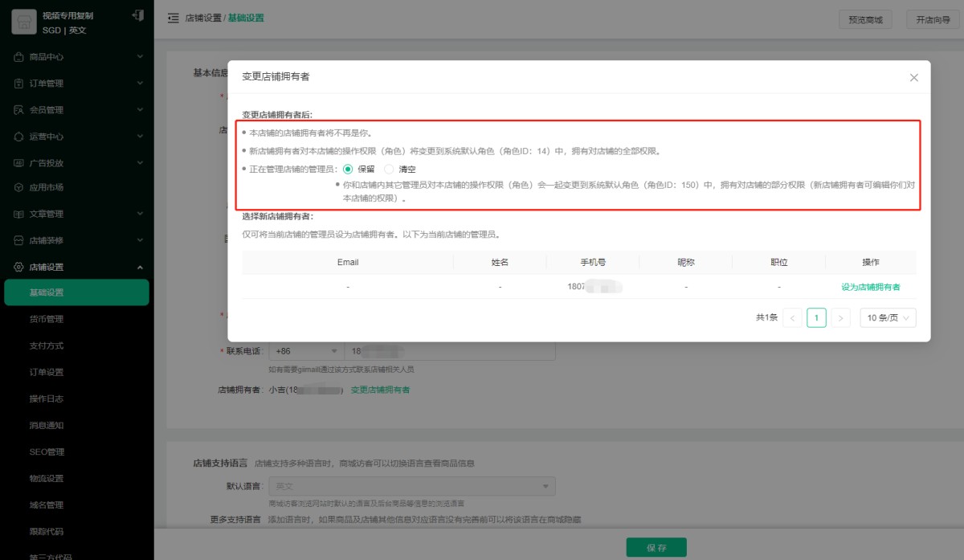Click the 店铺装修 shop icon
This screenshot has height=560, width=964.
tap(19, 240)
